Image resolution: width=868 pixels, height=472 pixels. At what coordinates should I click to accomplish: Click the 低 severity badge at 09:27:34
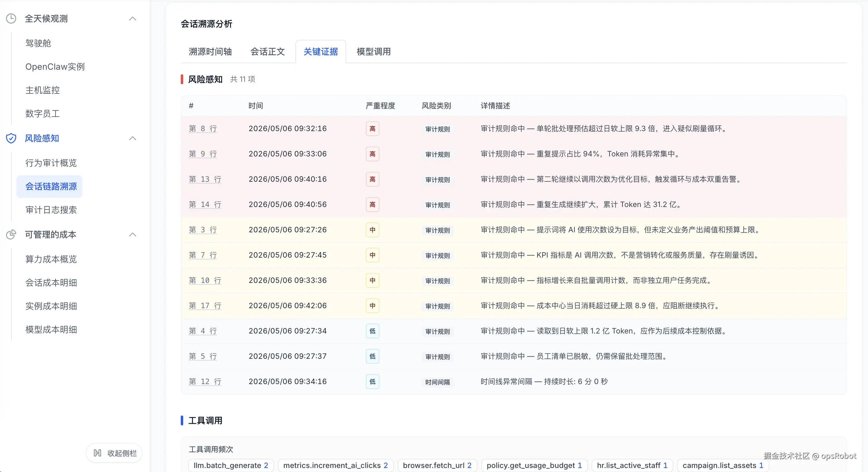point(372,331)
